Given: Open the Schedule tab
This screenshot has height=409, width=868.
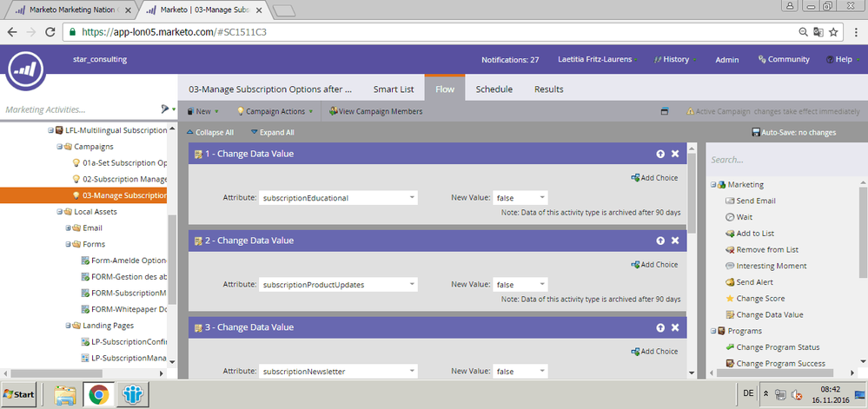Looking at the screenshot, I should 494,89.
